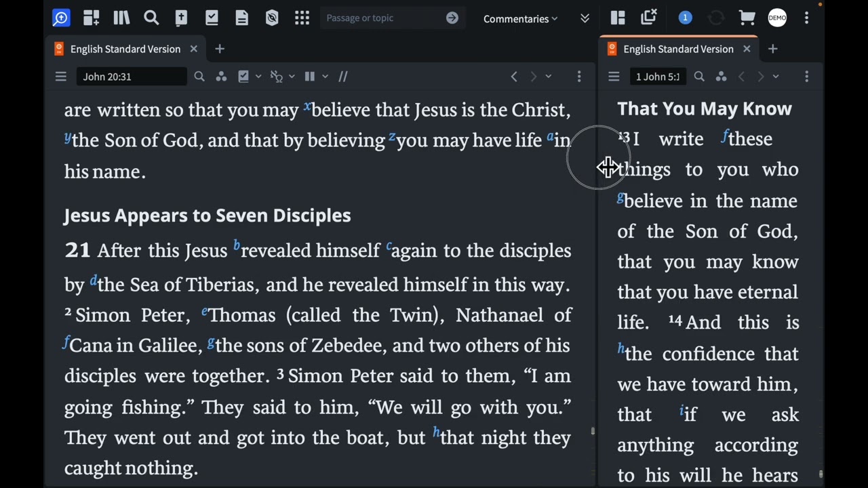Close the left English Standard Version tab
868x488 pixels.
193,49
